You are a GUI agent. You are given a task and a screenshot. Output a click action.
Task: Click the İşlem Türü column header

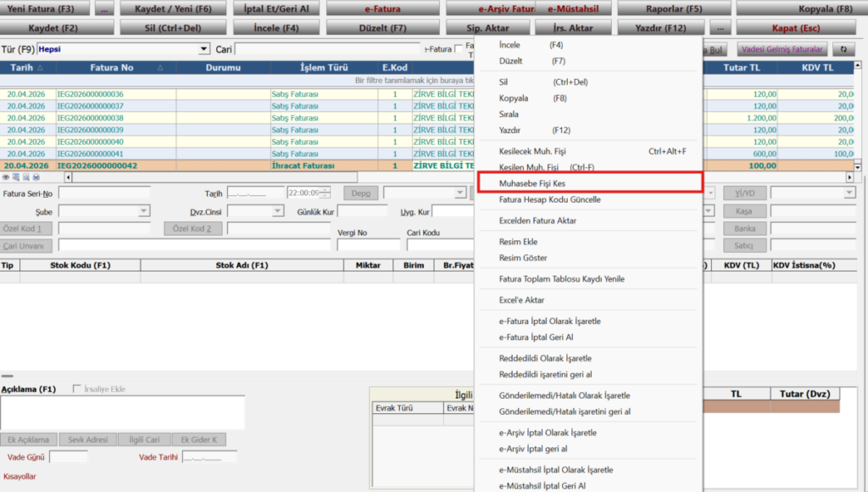324,68
